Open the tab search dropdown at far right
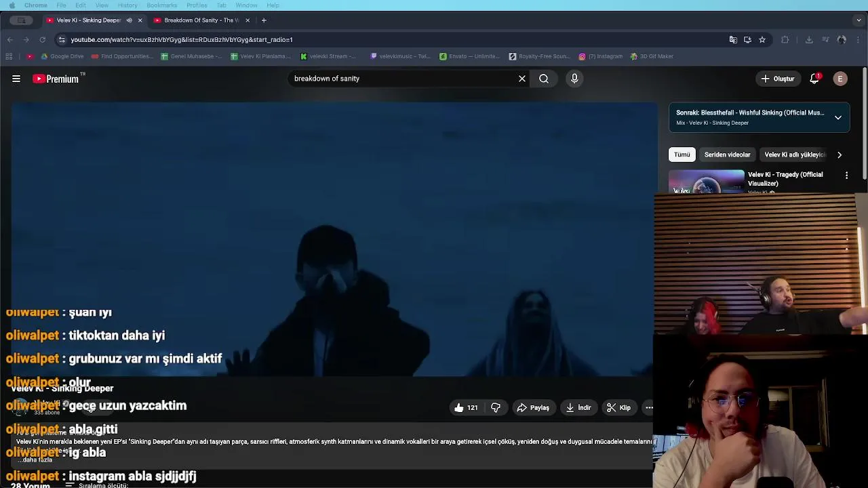 tap(859, 20)
